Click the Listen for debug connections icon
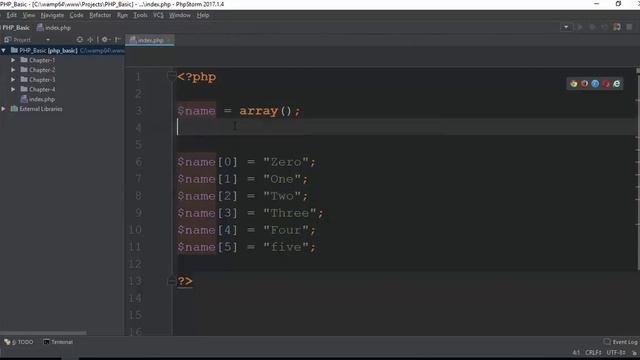Viewport: 640px width, 360px height. point(617,27)
